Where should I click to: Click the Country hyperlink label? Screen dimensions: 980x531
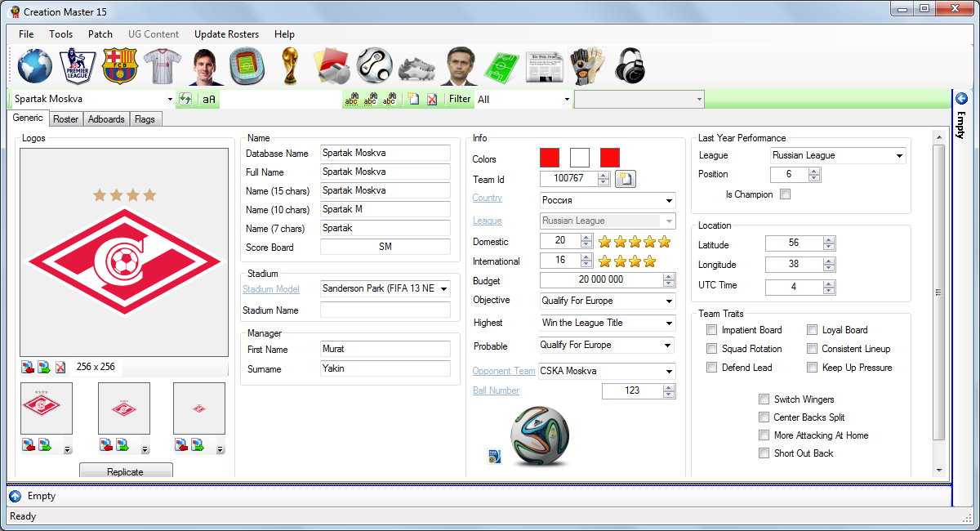tap(487, 197)
